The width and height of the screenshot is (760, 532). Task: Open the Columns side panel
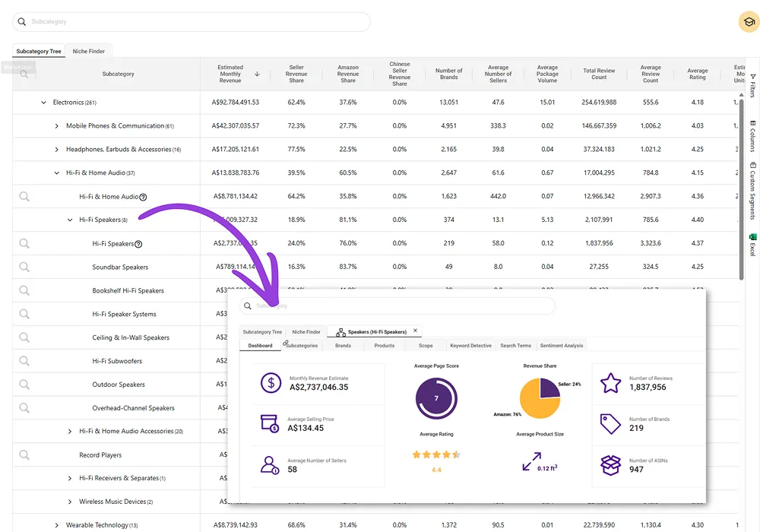coord(752,135)
